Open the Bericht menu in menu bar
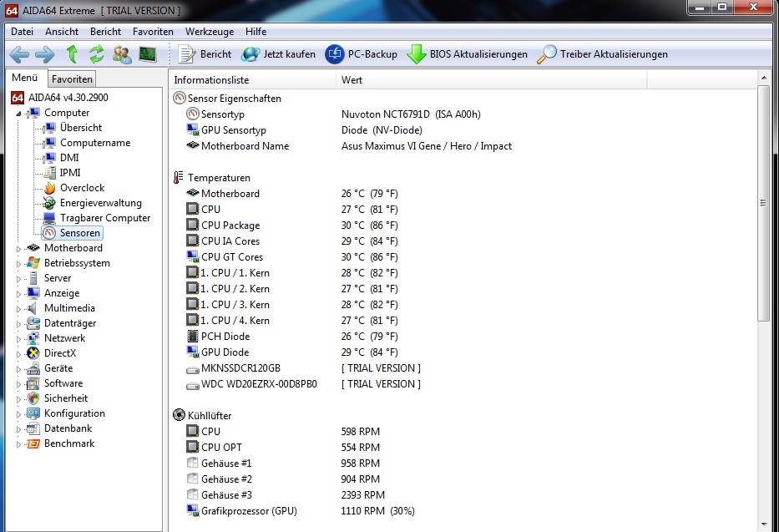The image size is (779, 532). click(105, 31)
